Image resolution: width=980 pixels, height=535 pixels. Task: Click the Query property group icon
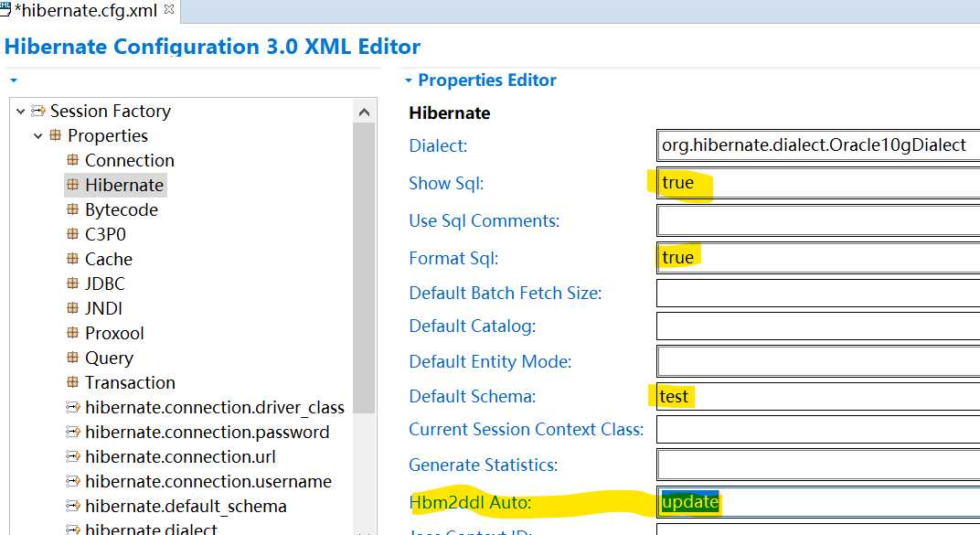(72, 357)
